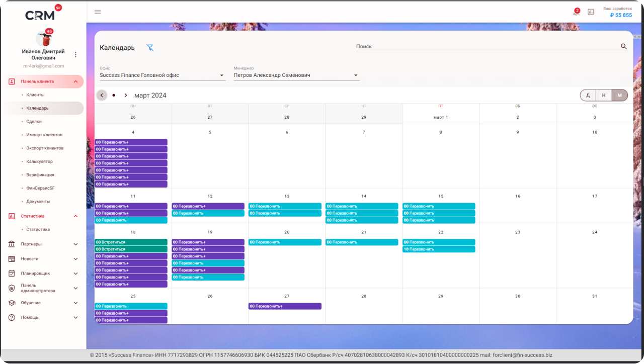Click the Панель клиента section icon
This screenshot has height=364, width=644.
(x=12, y=81)
